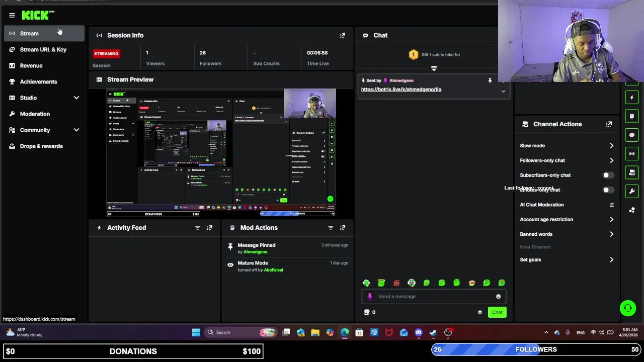Click AboFaisal in Mod Actions
This screenshot has height=362, width=644.
click(273, 270)
